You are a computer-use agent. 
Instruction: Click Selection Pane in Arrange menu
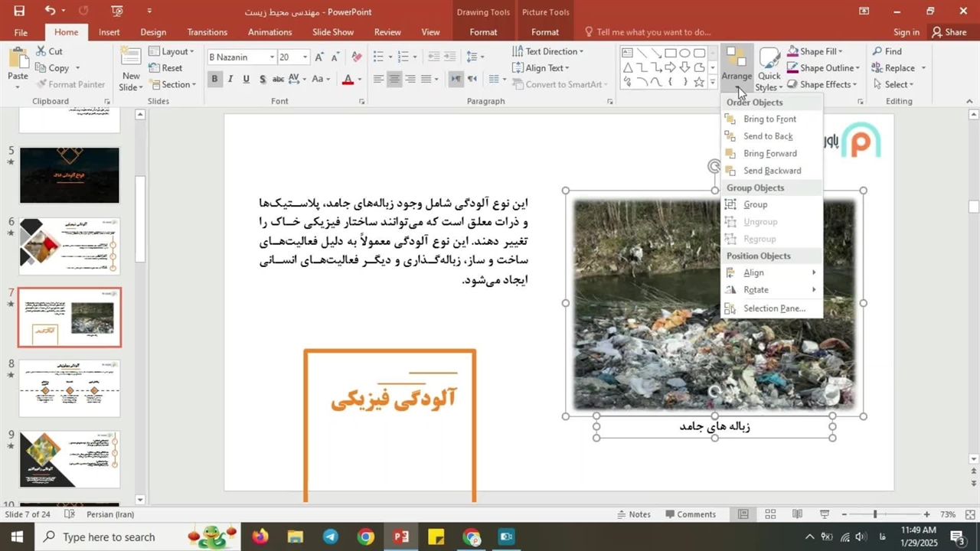773,308
